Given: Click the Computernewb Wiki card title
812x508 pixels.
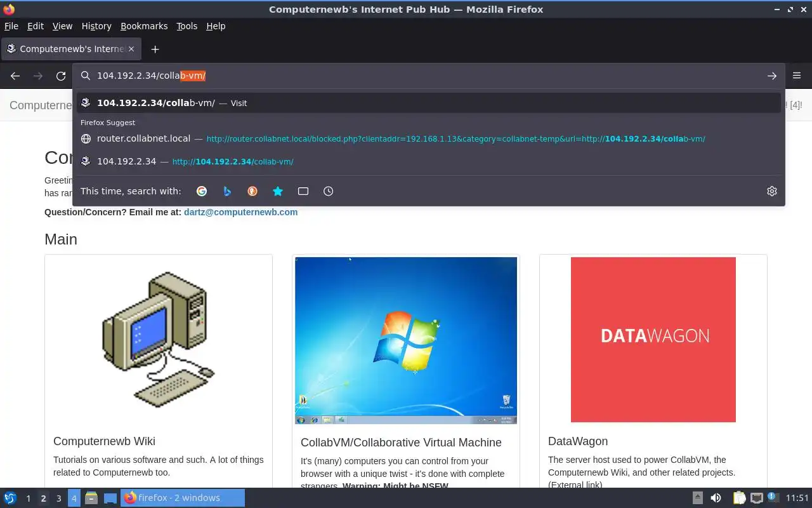Looking at the screenshot, I should coord(104,441).
